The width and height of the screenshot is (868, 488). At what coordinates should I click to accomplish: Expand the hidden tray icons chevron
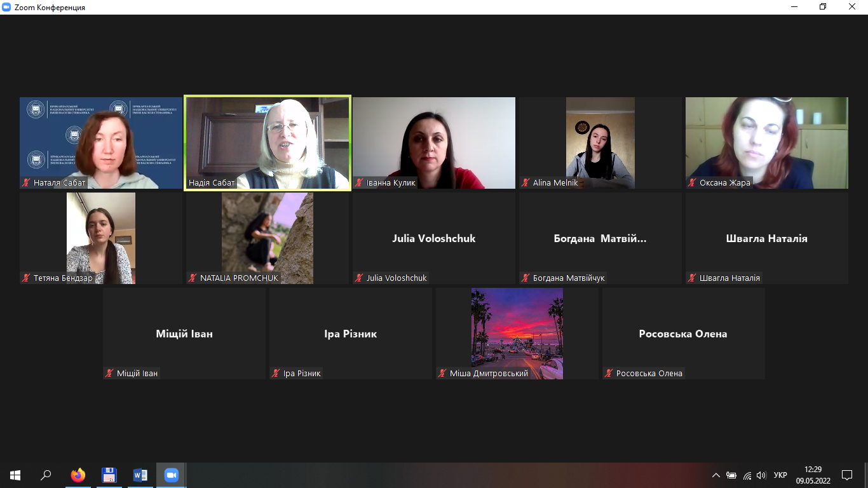click(x=716, y=475)
